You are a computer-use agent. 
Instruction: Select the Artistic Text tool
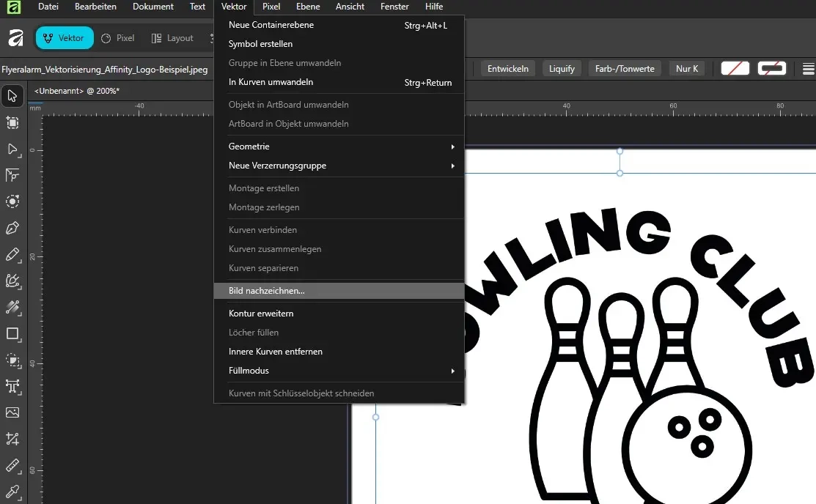pyautogui.click(x=12, y=387)
